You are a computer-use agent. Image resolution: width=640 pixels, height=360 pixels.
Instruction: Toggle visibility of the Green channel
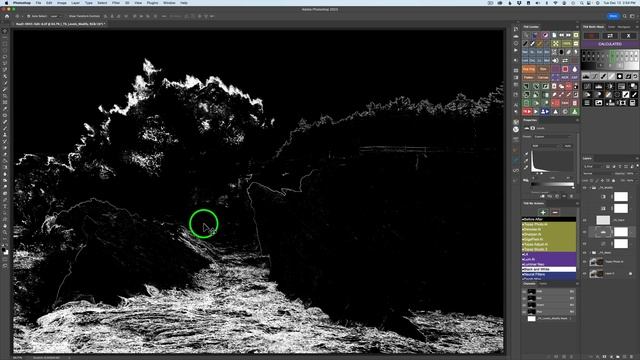tap(524, 304)
